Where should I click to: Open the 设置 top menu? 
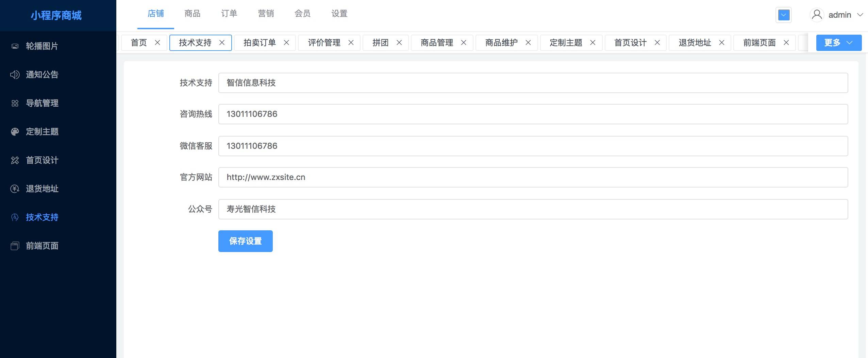point(339,14)
